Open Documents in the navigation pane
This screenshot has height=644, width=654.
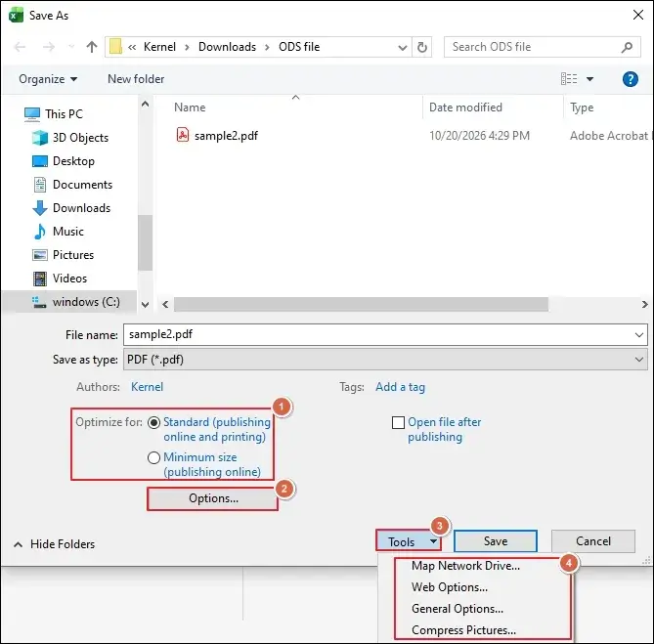(82, 185)
